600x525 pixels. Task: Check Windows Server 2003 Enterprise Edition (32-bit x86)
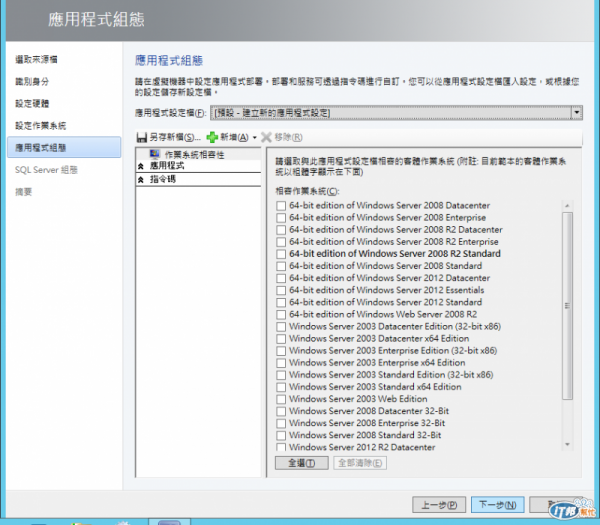click(x=281, y=351)
